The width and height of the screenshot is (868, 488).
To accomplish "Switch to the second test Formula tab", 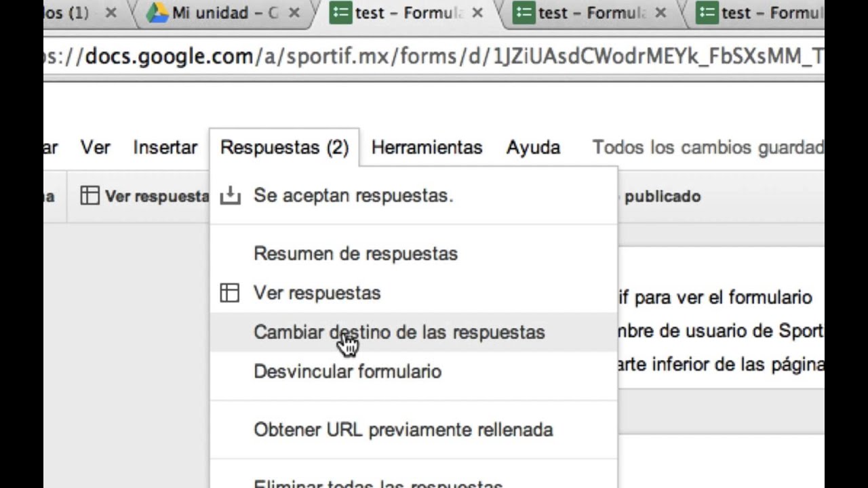I will (590, 13).
